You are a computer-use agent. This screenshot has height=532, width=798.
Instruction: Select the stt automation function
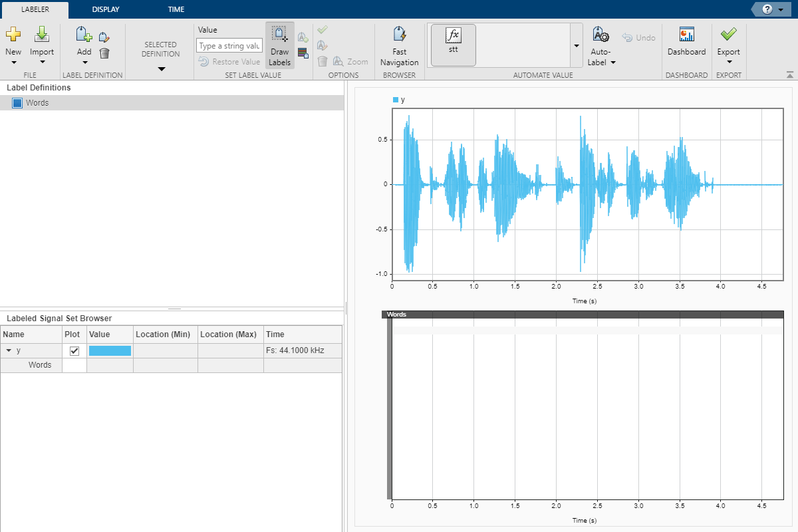click(x=453, y=45)
